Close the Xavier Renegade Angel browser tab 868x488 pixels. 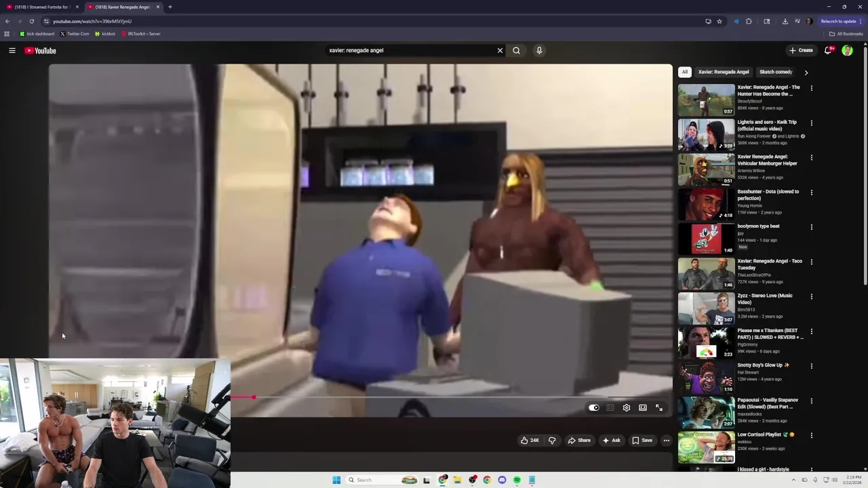[158, 7]
